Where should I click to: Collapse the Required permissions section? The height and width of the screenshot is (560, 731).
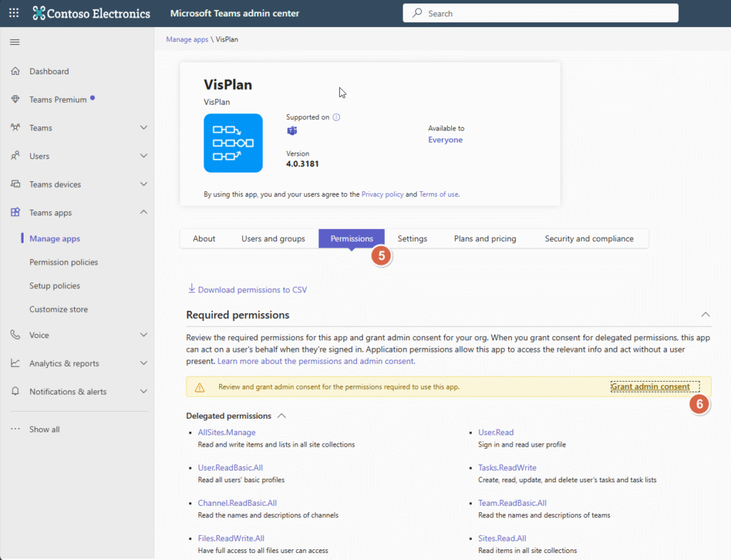point(705,315)
